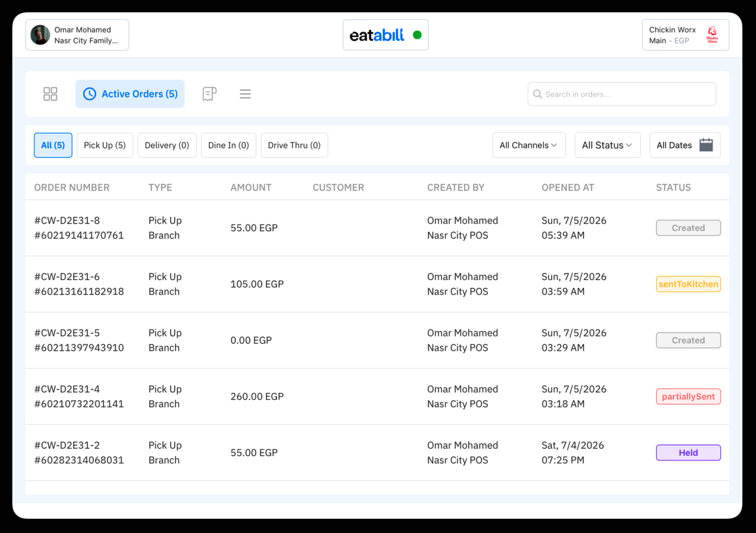Select the All (5) filter tab

[x=53, y=145]
